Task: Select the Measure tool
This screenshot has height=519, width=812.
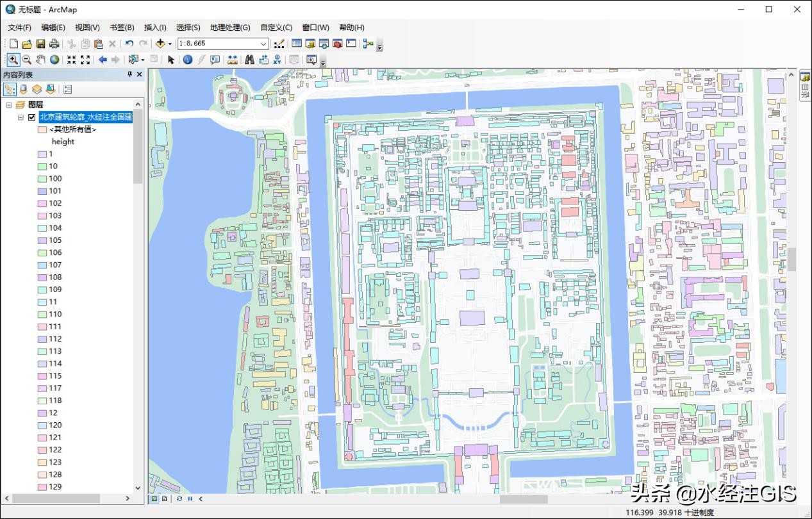Action: 232,60
